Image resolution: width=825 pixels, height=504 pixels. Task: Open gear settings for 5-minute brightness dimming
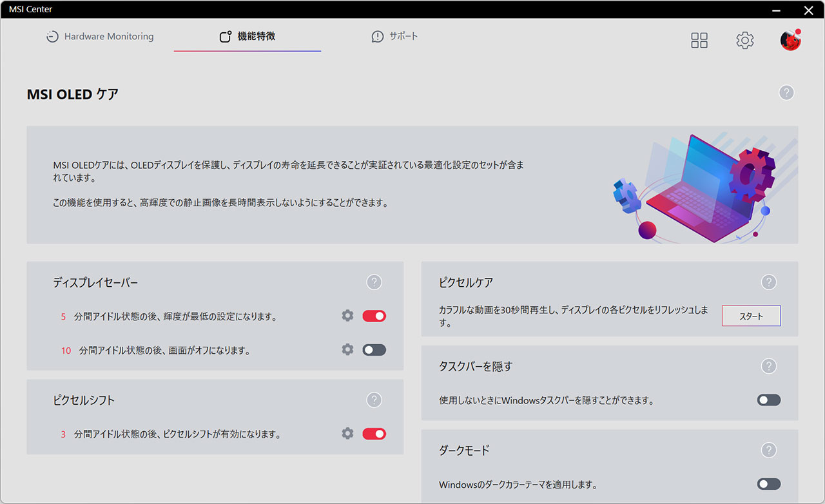point(347,316)
